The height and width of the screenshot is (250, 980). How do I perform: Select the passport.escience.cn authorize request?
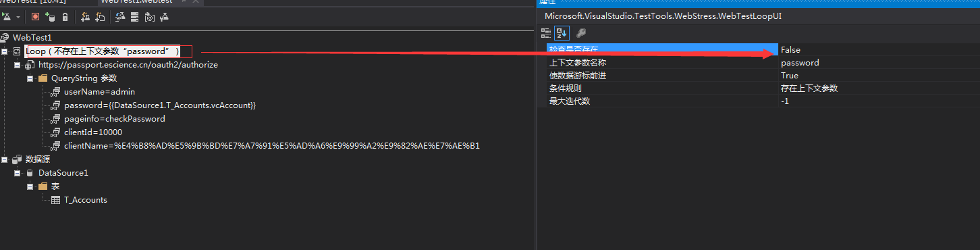tap(128, 65)
